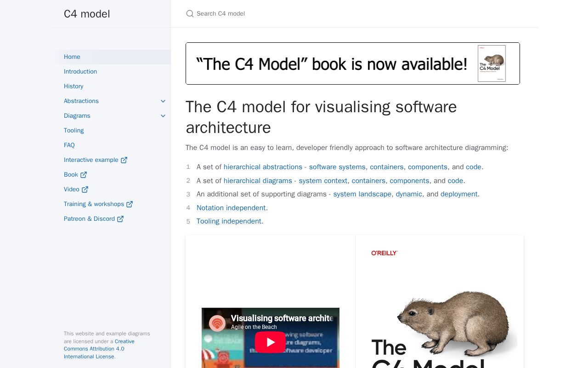Follow the system landscape link

pos(362,194)
